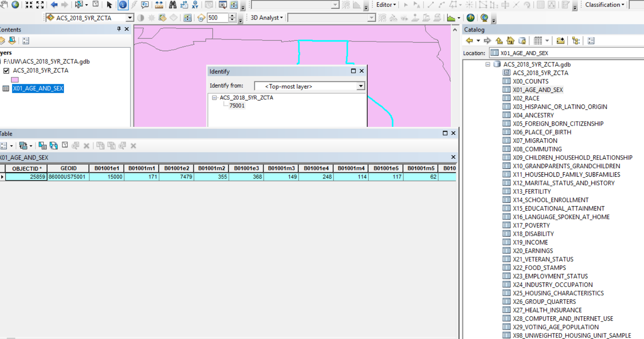This screenshot has width=644, height=339.
Task: Click the pink layer symbol swatch
Action: click(x=15, y=79)
